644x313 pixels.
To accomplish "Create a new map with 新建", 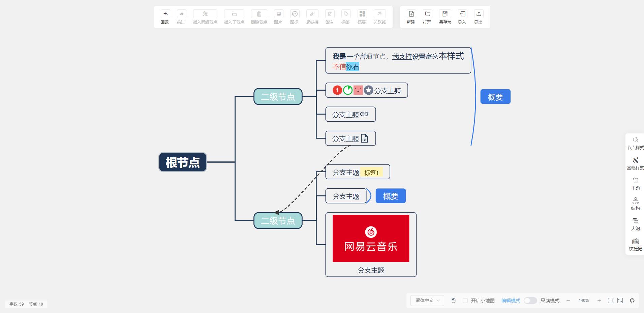I will pos(411,17).
